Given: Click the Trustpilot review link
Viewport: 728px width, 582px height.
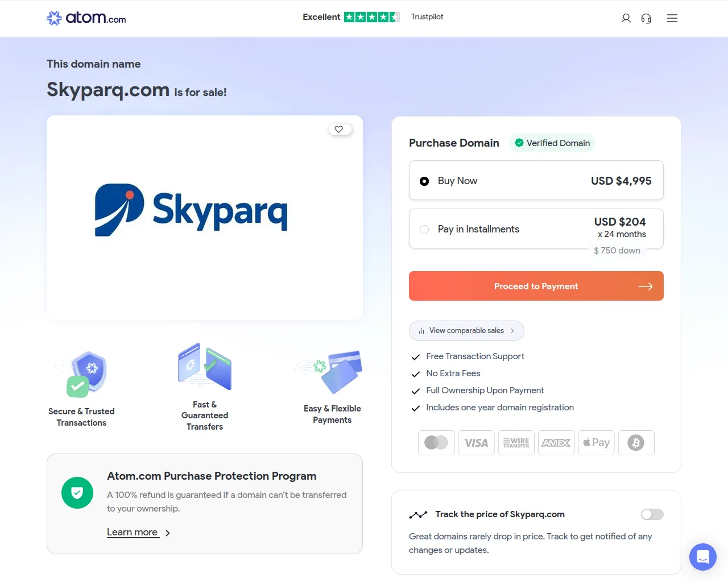Looking at the screenshot, I should 427,16.
